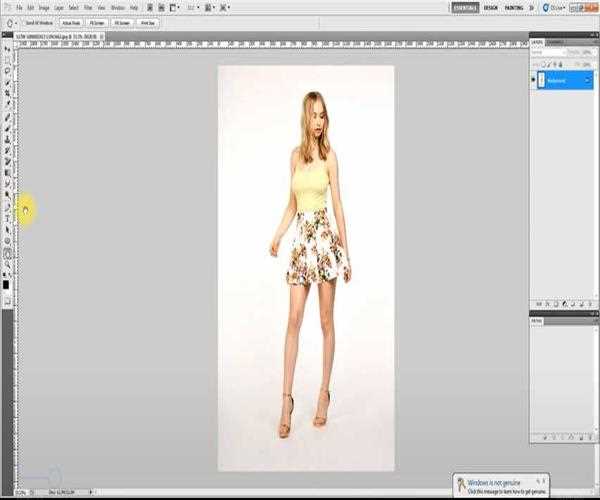Pick the Crop tool
The image size is (600, 500).
coord(7,92)
